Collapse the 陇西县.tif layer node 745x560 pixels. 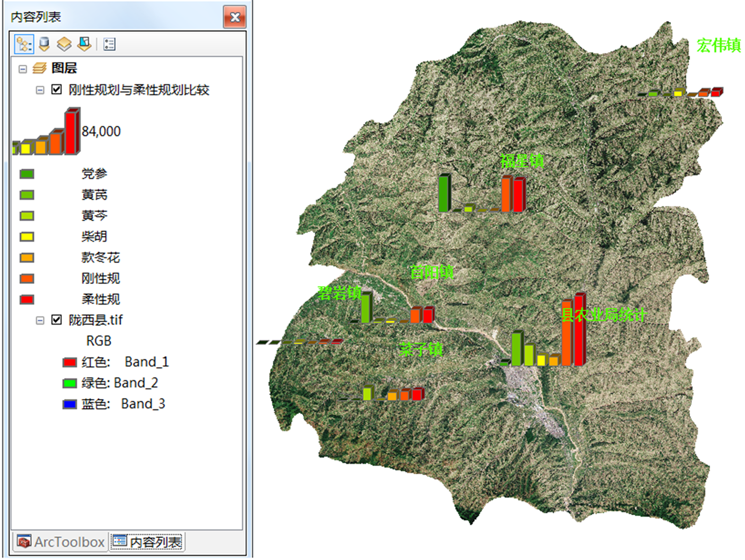40,320
